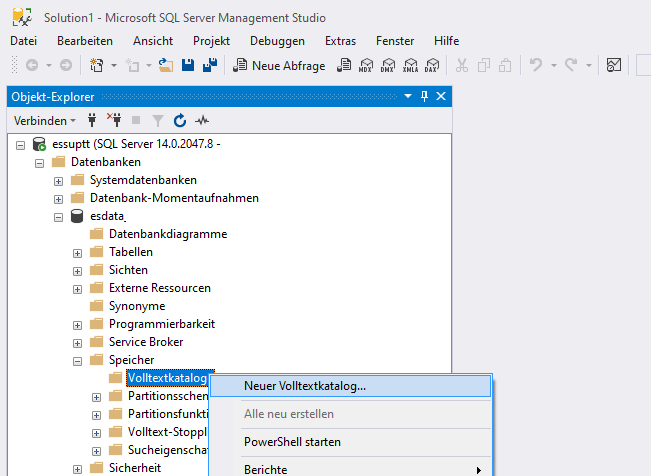This screenshot has width=651, height=476.
Task: Expand the Sicherheit folder
Action: click(78, 469)
